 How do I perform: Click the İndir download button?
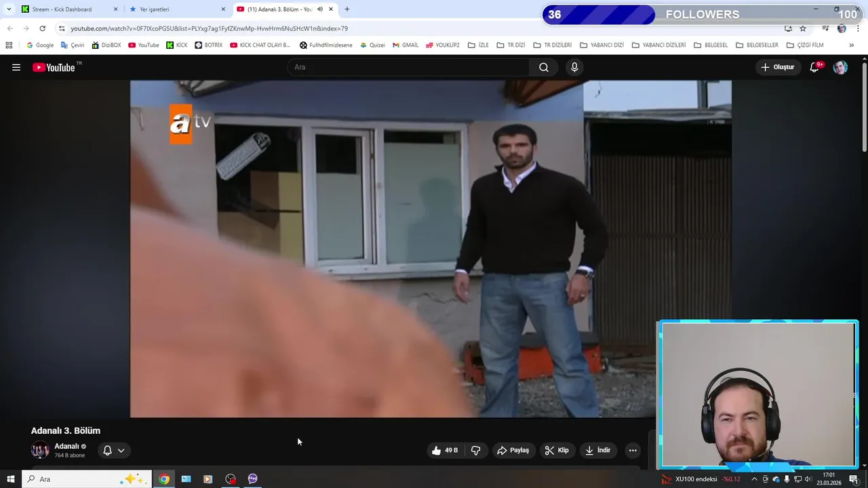pyautogui.click(x=598, y=450)
